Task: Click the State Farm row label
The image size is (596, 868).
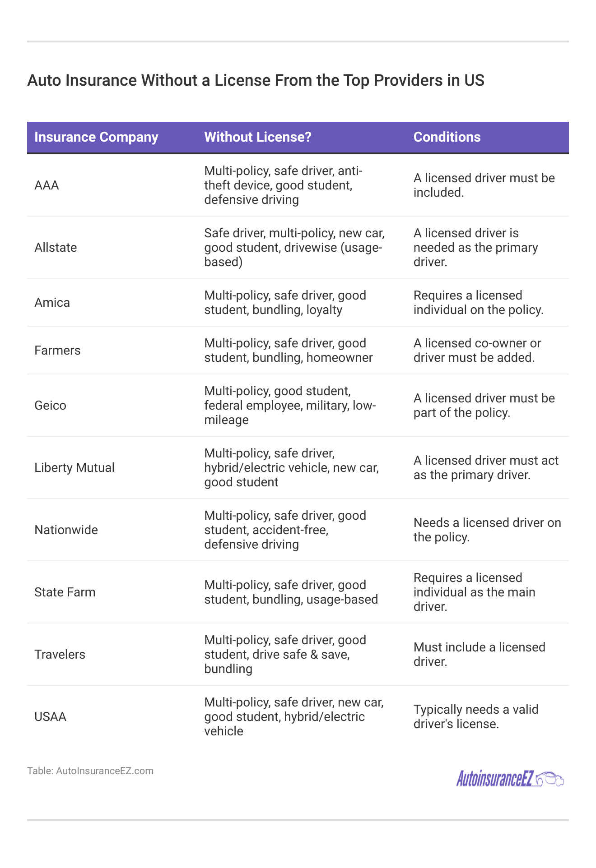Action: (x=65, y=592)
